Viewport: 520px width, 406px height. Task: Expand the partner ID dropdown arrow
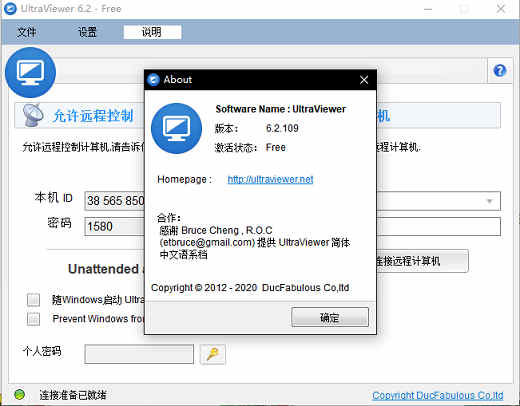coord(489,201)
